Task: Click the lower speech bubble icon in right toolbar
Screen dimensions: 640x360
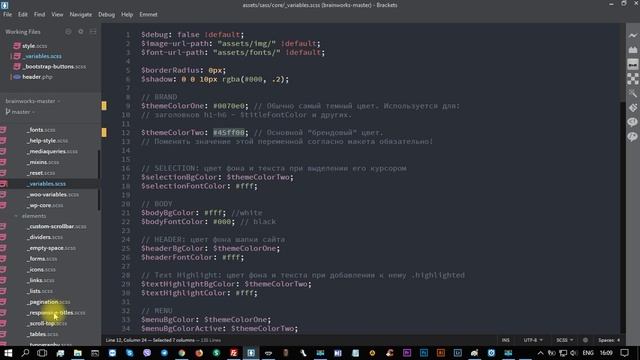Action: point(633,137)
